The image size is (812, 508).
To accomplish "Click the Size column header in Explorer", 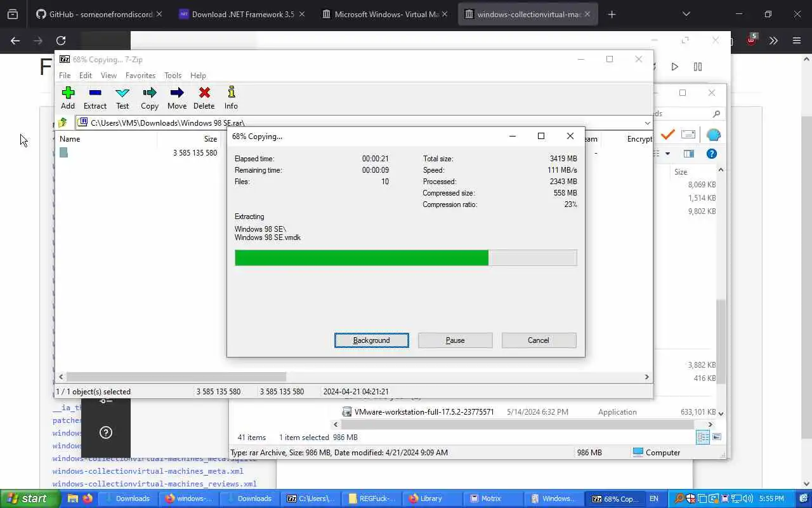I will pos(681,172).
